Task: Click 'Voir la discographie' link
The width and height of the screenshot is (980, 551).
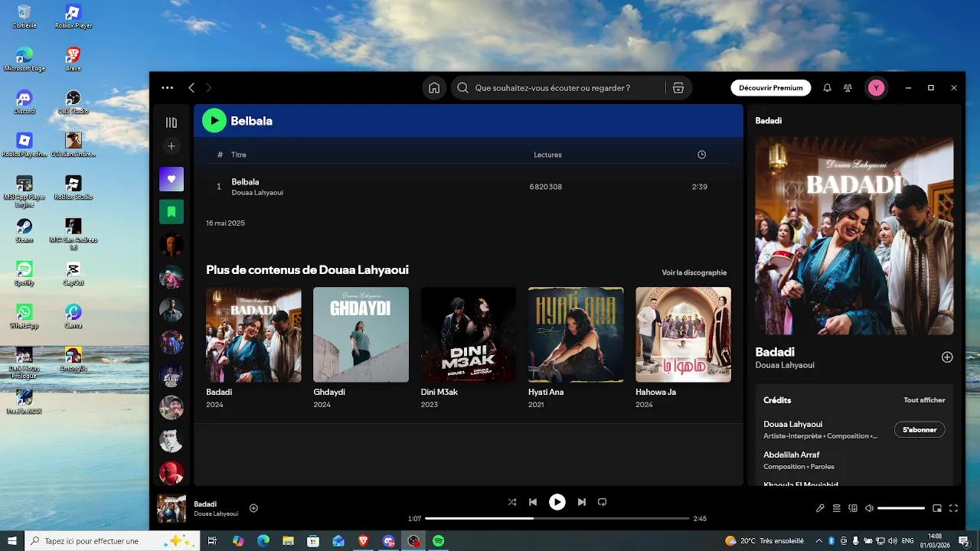Action: [694, 272]
